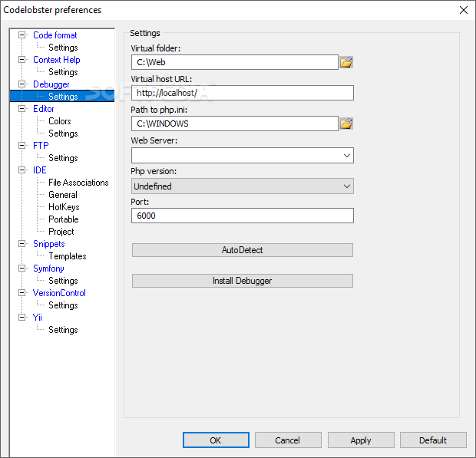The height and width of the screenshot is (458, 476).
Task: Close the Codelobster preferences window
Action: 464,10
